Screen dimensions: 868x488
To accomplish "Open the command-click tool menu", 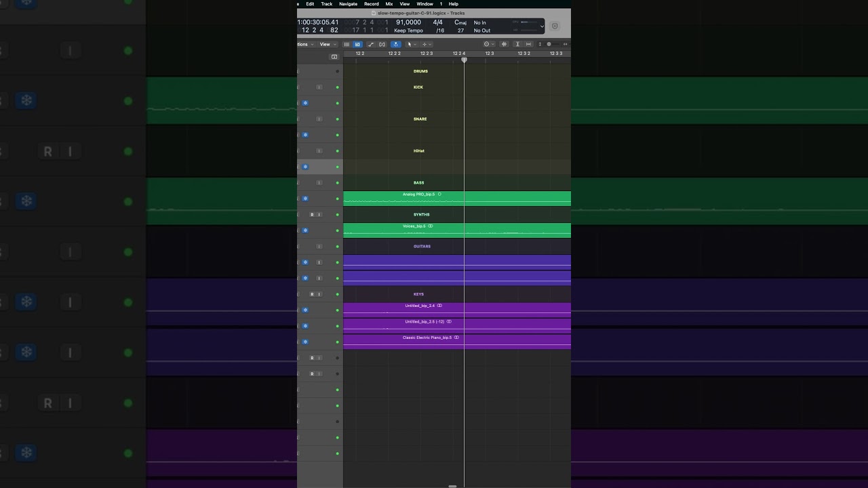I will (427, 44).
